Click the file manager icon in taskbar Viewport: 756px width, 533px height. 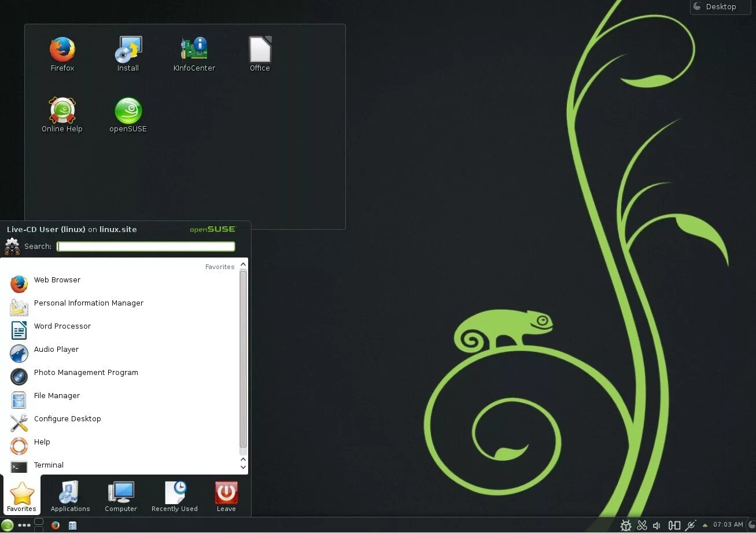coord(72,525)
